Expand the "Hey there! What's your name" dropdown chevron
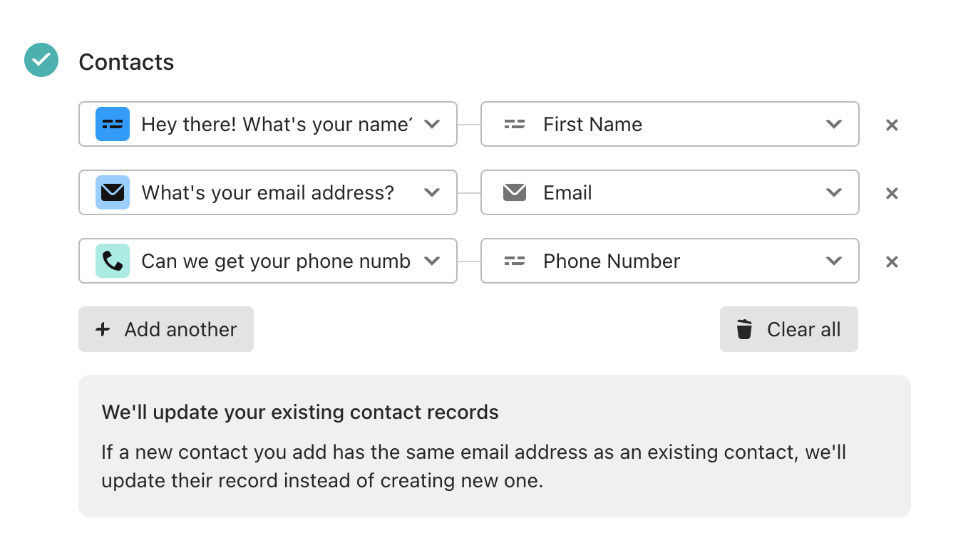Screen dimensions: 978x560 click(x=432, y=124)
